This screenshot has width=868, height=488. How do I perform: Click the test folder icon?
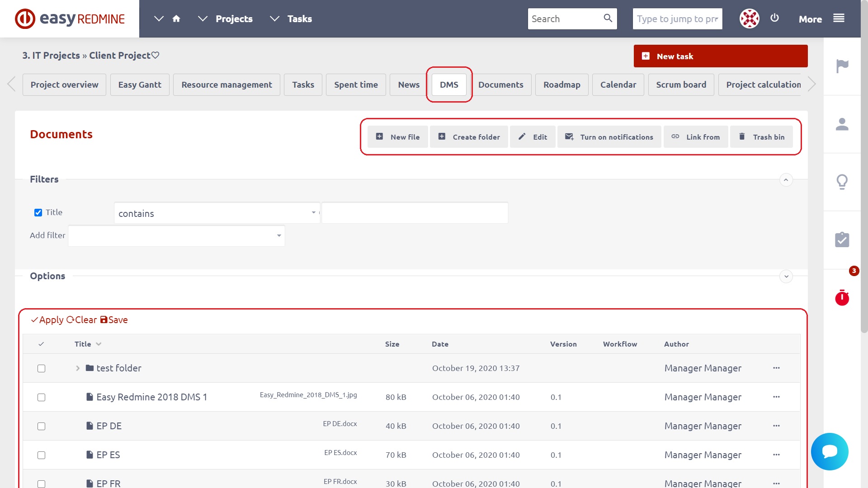[90, 368]
